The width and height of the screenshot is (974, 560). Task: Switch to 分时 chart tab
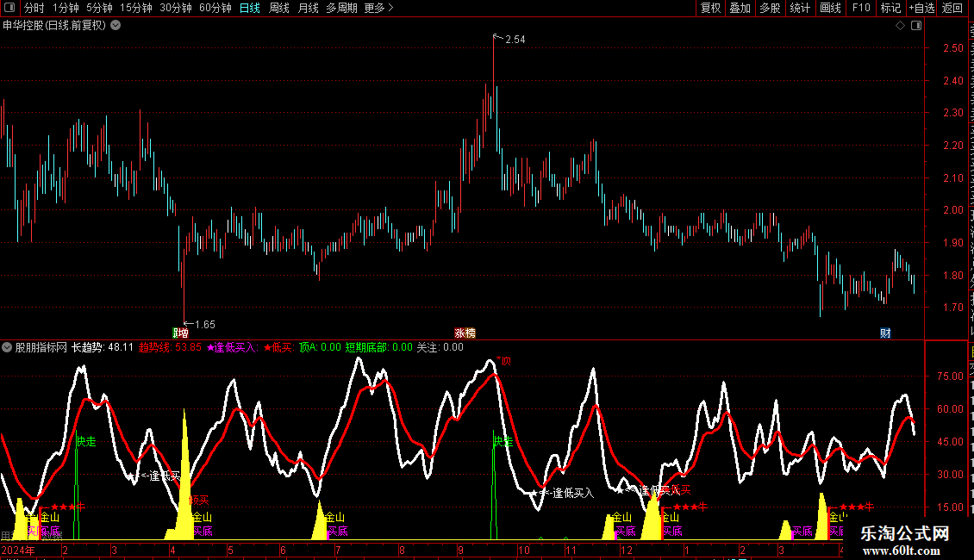pyautogui.click(x=34, y=8)
